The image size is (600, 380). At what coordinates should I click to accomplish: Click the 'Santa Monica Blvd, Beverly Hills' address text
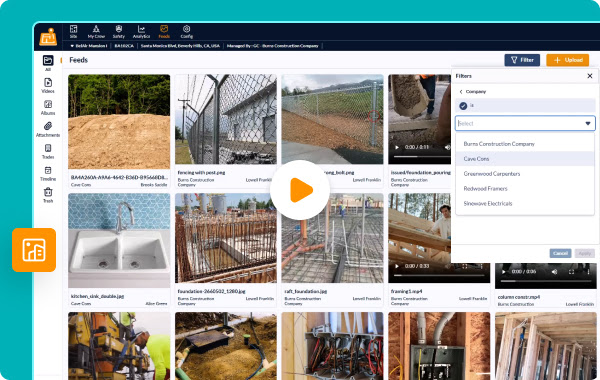pyautogui.click(x=180, y=46)
